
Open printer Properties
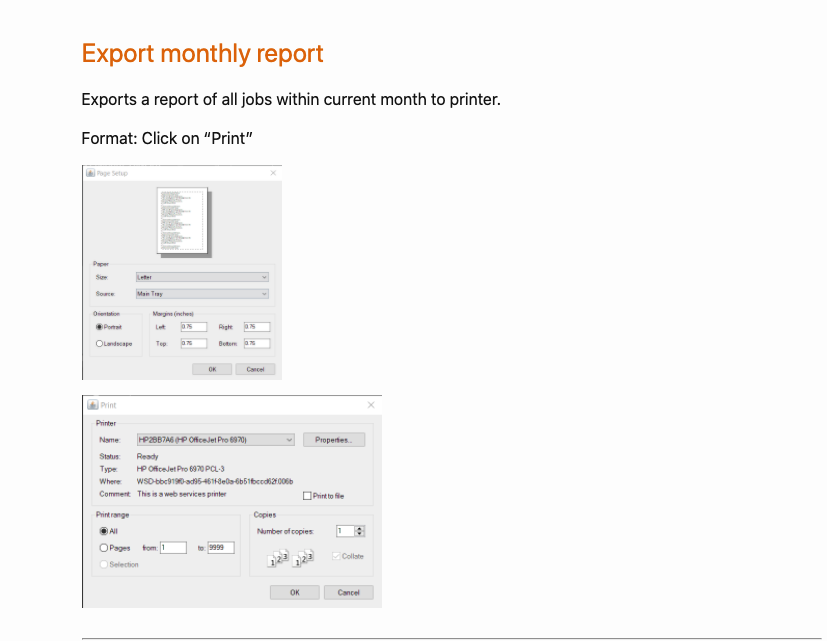tap(334, 440)
